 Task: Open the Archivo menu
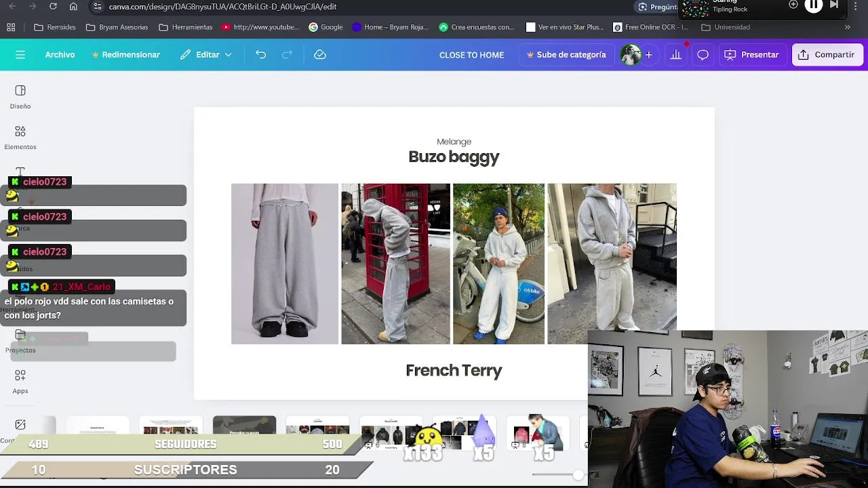pos(60,55)
